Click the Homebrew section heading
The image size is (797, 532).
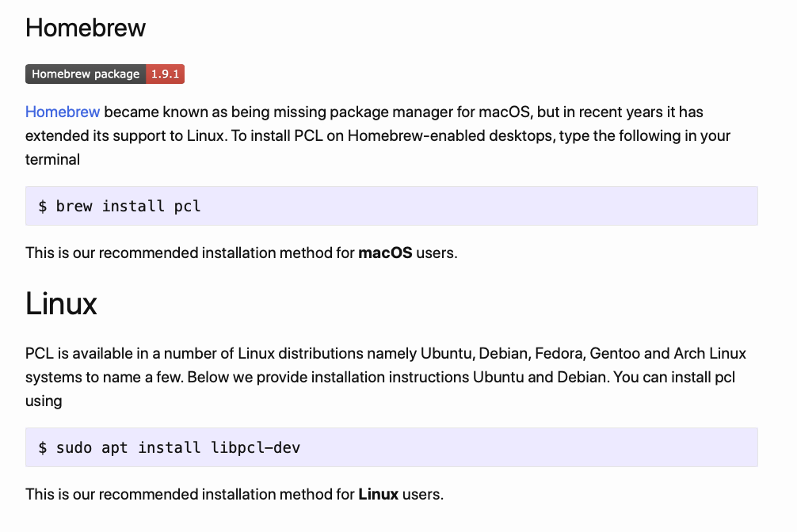click(86, 28)
